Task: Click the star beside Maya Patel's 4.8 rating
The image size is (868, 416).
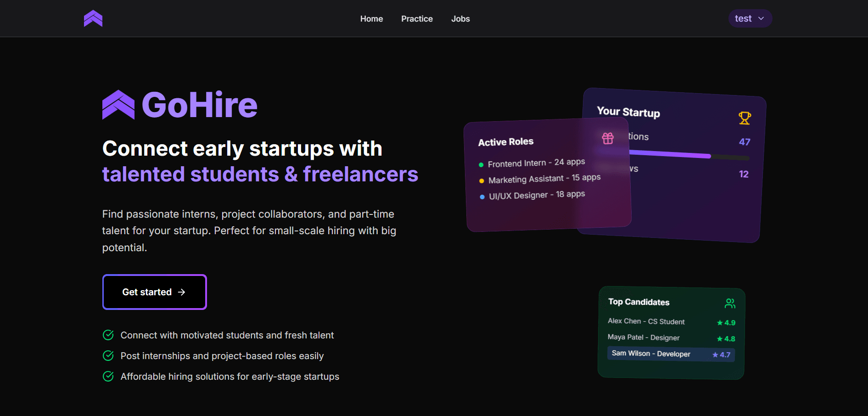Action: pos(719,338)
